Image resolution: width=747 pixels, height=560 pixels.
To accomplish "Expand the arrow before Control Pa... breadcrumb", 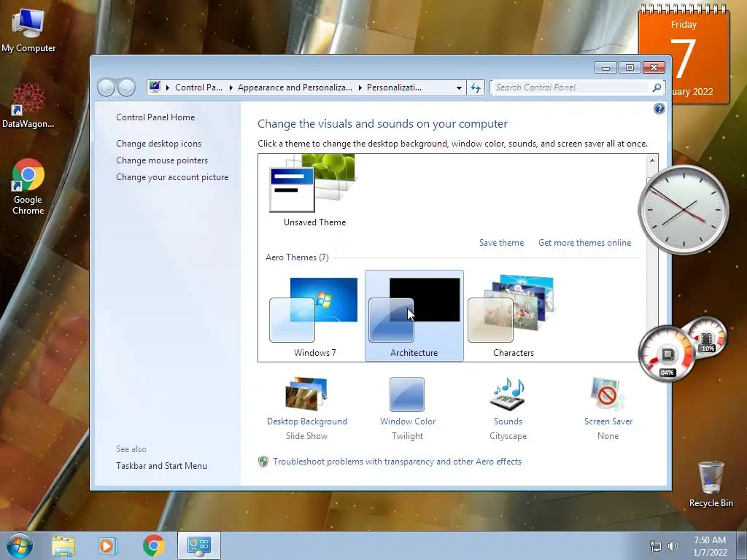I will click(x=168, y=87).
